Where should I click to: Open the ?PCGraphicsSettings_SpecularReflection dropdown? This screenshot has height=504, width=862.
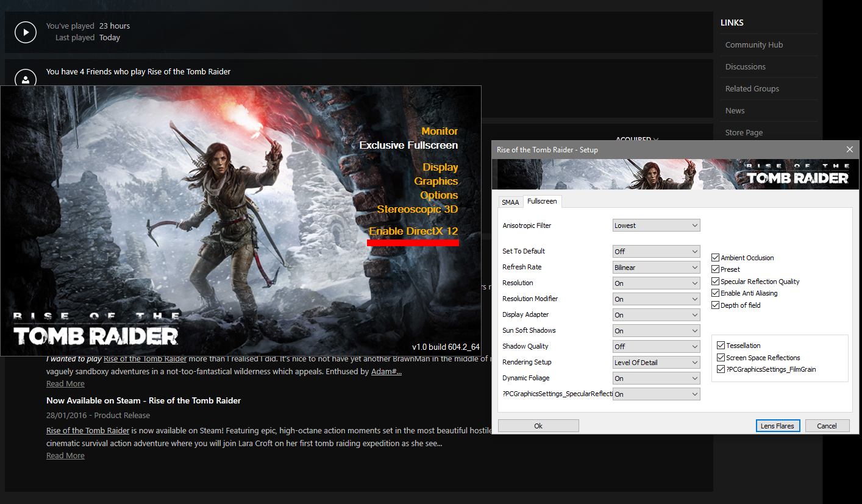[657, 394]
